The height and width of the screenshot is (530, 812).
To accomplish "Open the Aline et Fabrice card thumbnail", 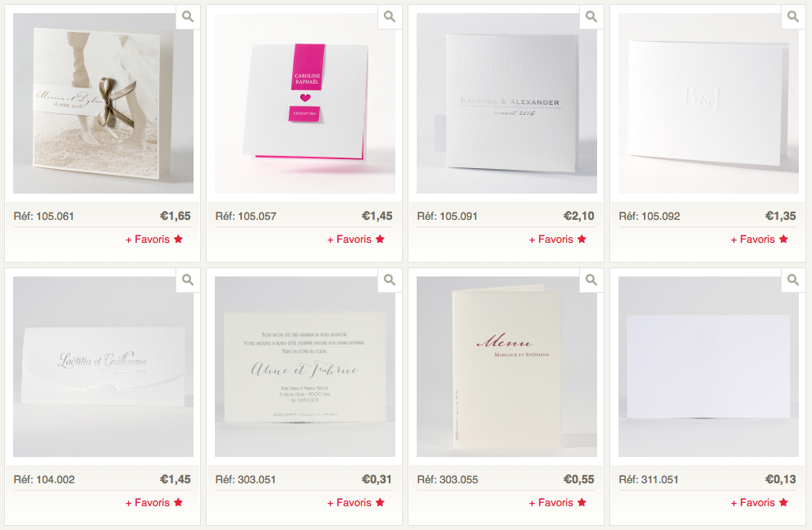I will click(x=305, y=367).
